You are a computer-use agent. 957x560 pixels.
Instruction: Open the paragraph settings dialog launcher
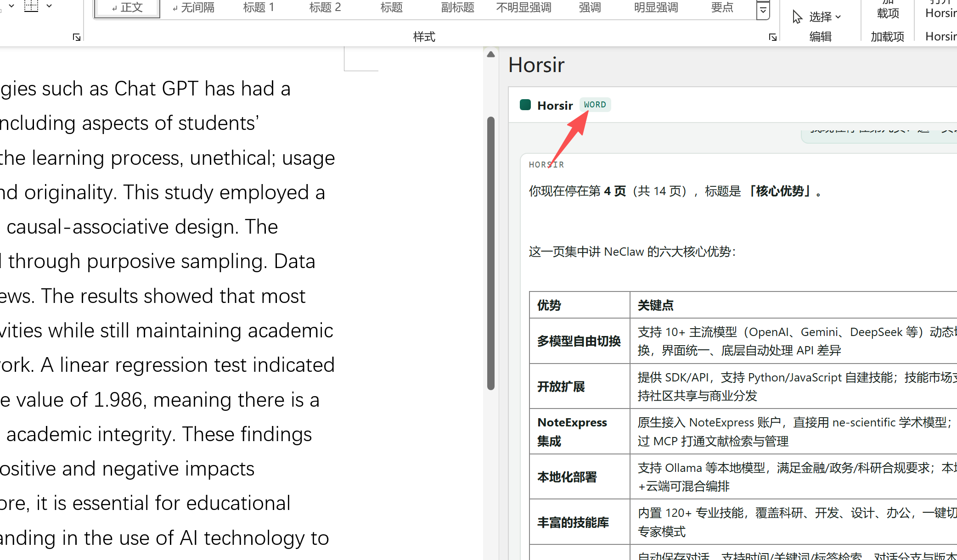coord(77,37)
